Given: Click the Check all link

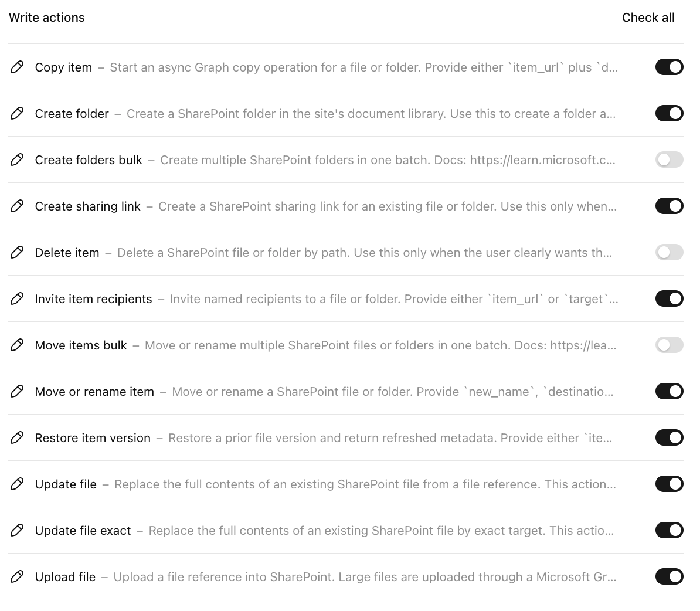Looking at the screenshot, I should tap(648, 18).
